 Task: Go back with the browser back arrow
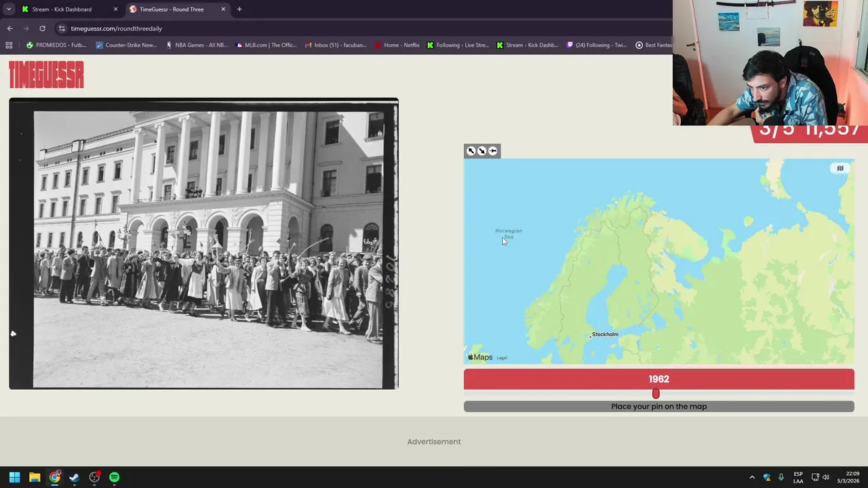[9, 28]
